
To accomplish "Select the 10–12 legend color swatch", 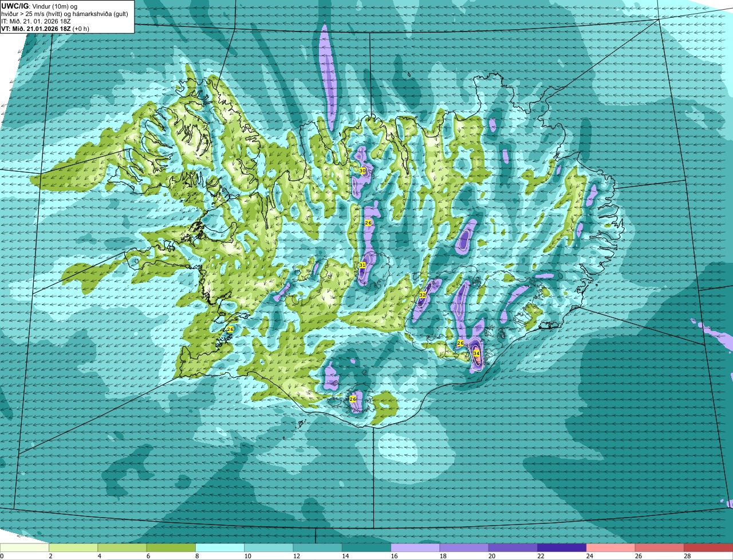I will click(x=269, y=548).
